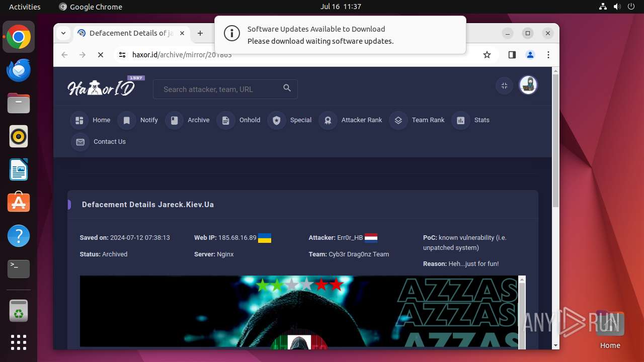Bookmark this page with star icon
The image size is (644, 362).
(487, 55)
